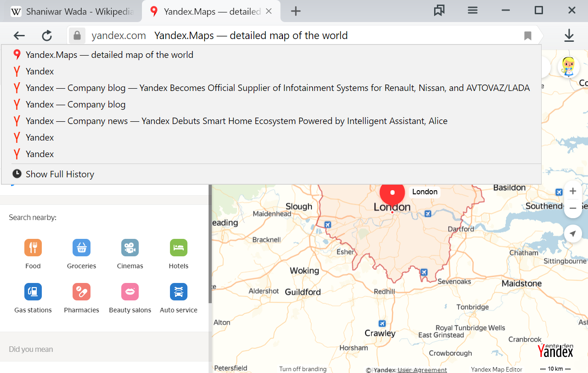Viewport: 588px width, 373px height.
Task: Close the Yandex.Maps tab
Action: [269, 11]
